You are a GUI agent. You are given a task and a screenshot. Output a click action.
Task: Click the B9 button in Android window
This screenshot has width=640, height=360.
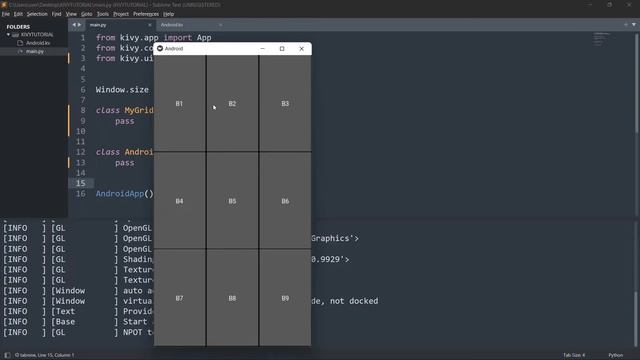coord(285,298)
